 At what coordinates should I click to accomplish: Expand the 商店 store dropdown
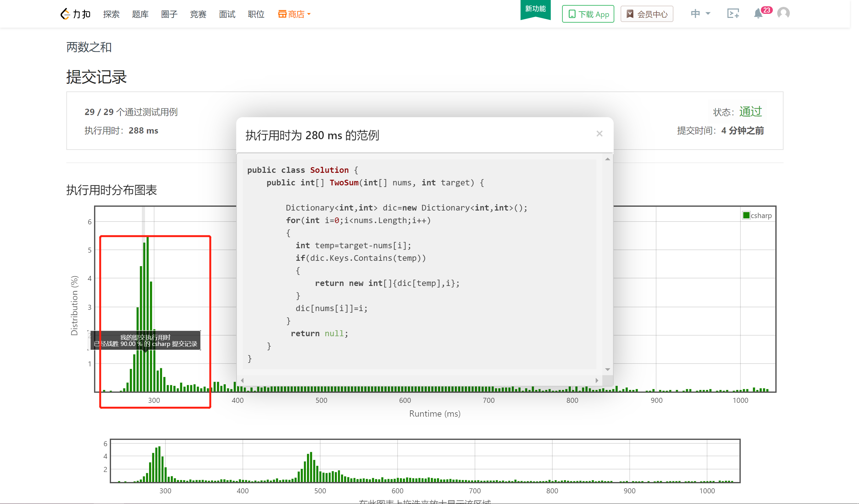coord(294,14)
